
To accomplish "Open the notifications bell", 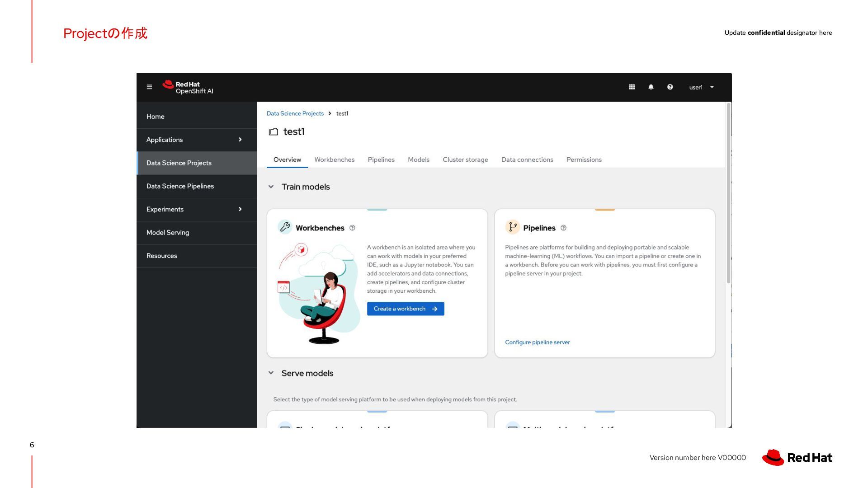I will click(651, 87).
